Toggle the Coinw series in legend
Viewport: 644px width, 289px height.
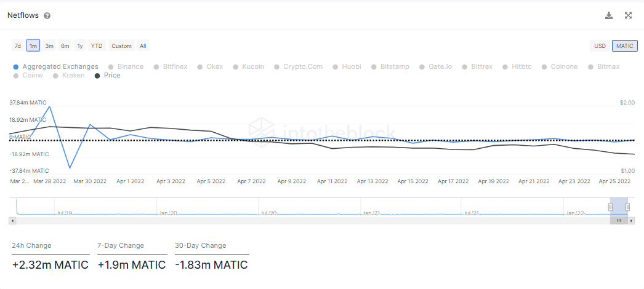[x=28, y=76]
